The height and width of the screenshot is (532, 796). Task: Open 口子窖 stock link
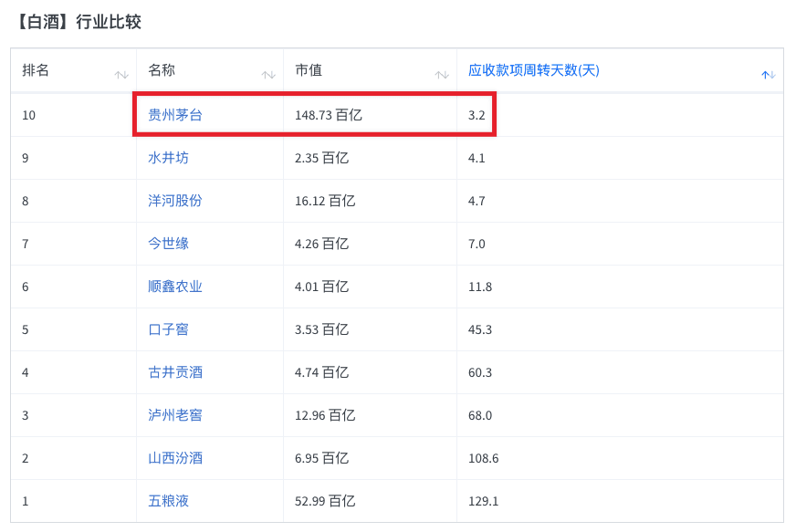[x=169, y=329]
